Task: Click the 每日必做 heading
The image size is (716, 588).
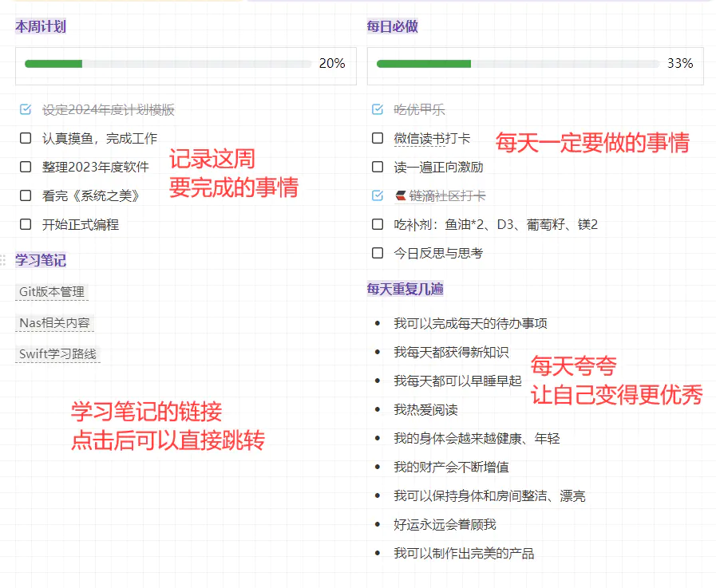Action: [393, 26]
